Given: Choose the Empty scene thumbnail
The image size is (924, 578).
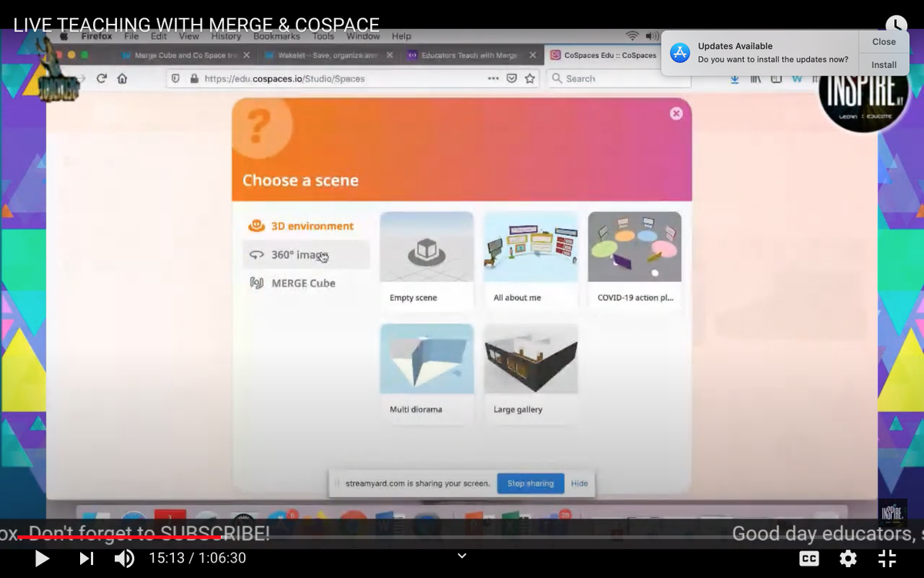Looking at the screenshot, I should pyautogui.click(x=427, y=261).
